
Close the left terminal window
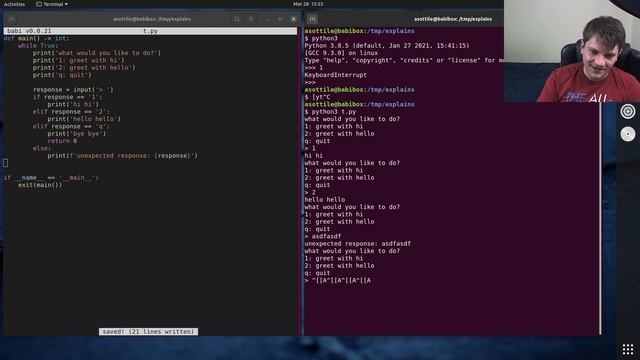[293, 19]
